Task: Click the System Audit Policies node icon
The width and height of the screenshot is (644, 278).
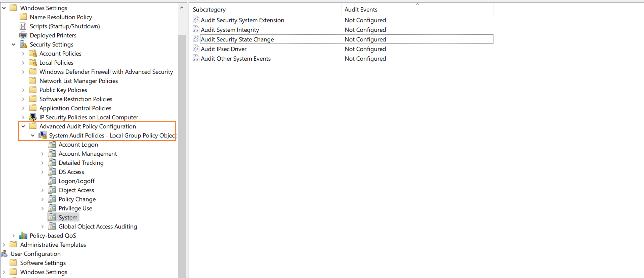Action: (x=43, y=135)
